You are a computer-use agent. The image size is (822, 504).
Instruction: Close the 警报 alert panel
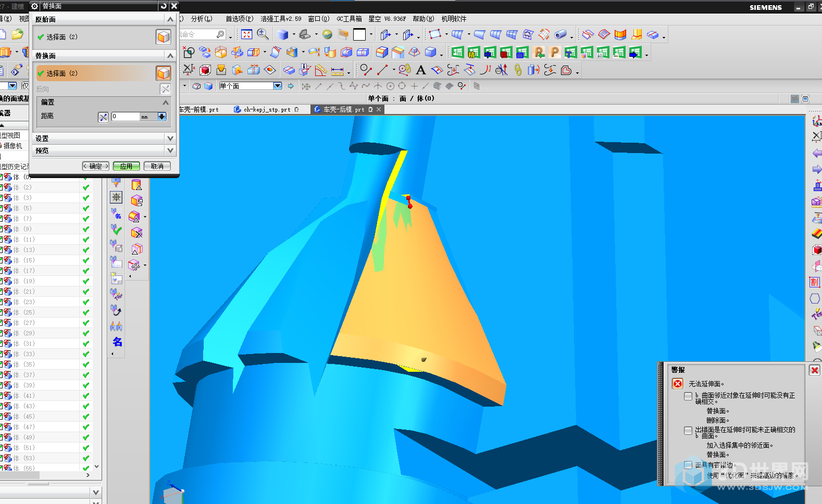[x=815, y=370]
